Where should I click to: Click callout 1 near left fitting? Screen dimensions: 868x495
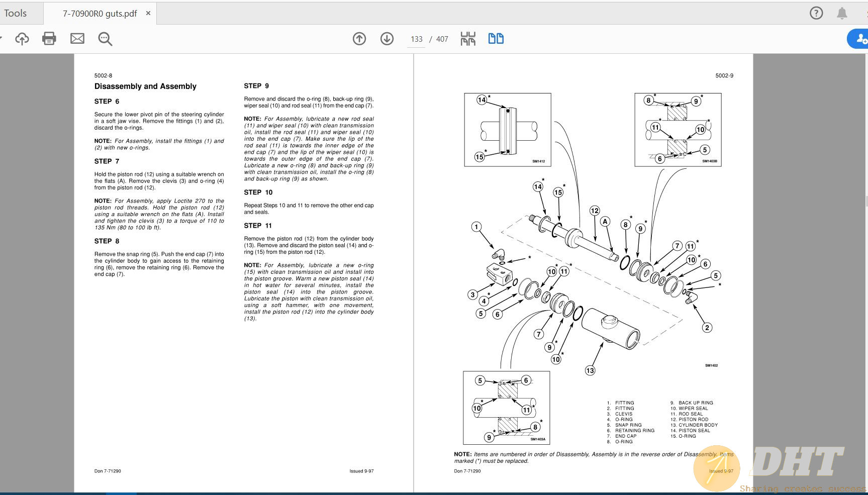[x=476, y=227]
